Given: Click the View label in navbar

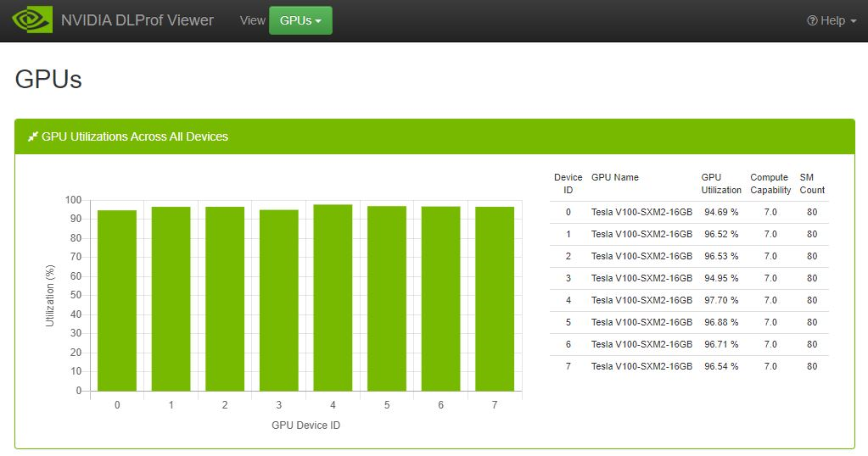Looking at the screenshot, I should pos(252,20).
